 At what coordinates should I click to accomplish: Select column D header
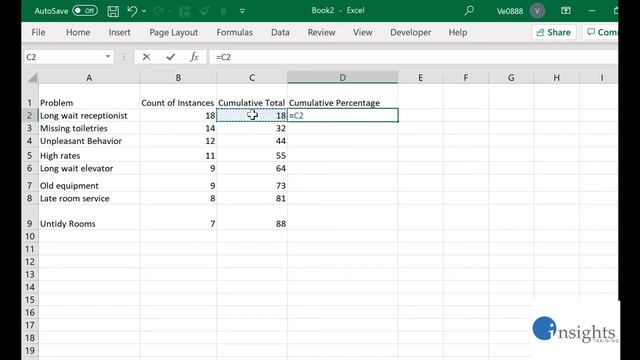tap(342, 78)
